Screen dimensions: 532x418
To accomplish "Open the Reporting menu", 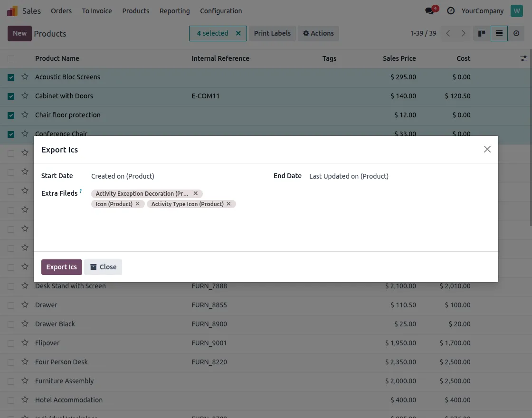I will (x=174, y=10).
